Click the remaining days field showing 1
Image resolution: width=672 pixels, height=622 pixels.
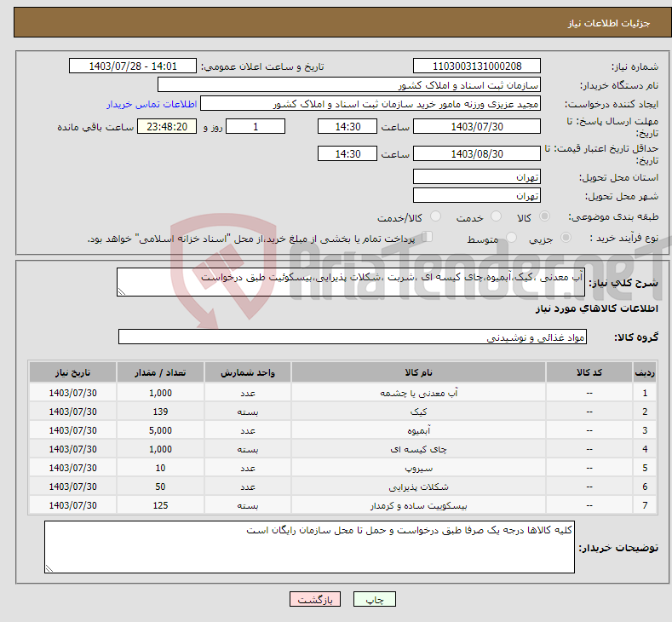[x=256, y=126]
